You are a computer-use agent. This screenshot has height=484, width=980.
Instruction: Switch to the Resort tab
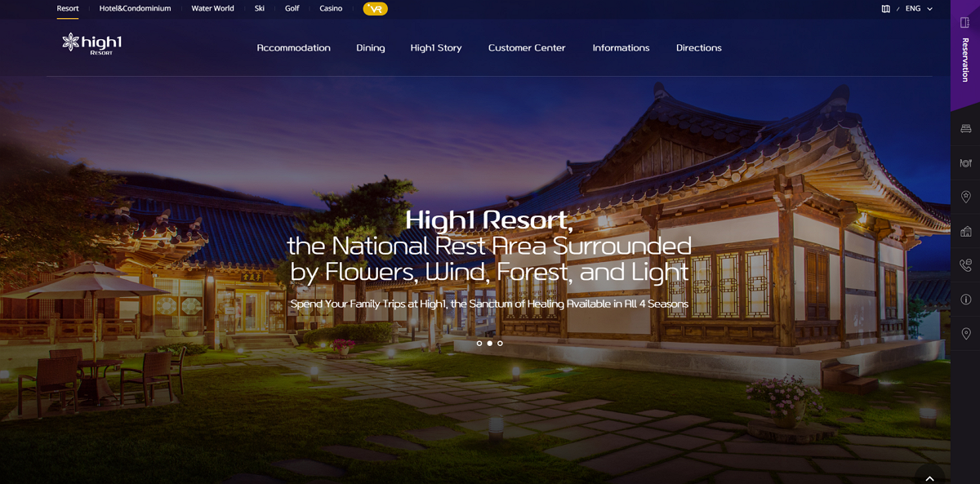[68, 9]
